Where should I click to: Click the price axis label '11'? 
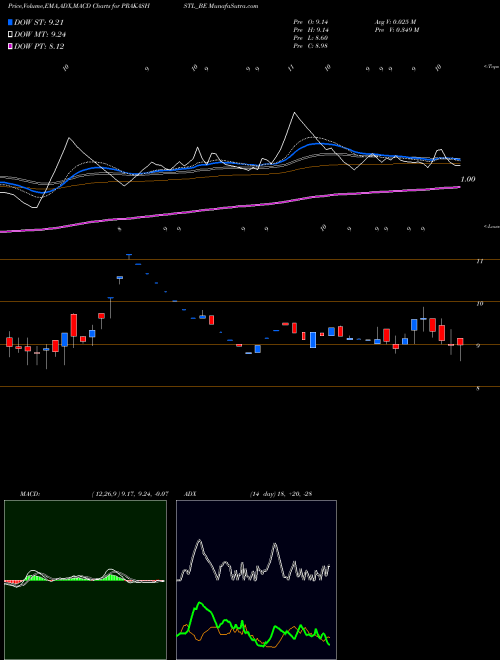point(479,261)
